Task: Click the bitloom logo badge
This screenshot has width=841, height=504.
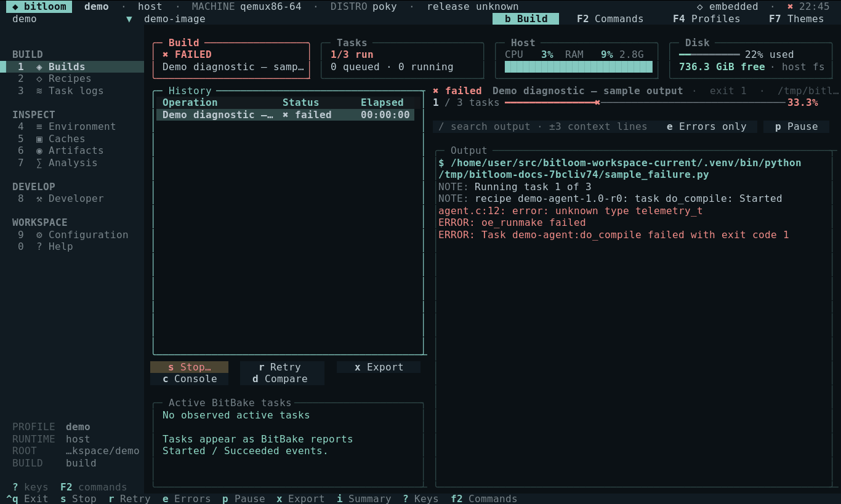Action: (x=39, y=7)
